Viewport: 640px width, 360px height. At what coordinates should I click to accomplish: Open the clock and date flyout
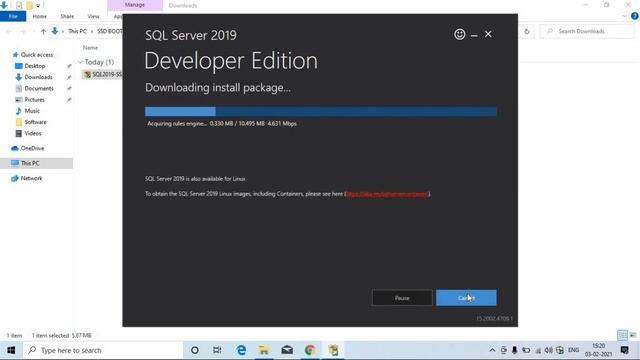[598, 350]
